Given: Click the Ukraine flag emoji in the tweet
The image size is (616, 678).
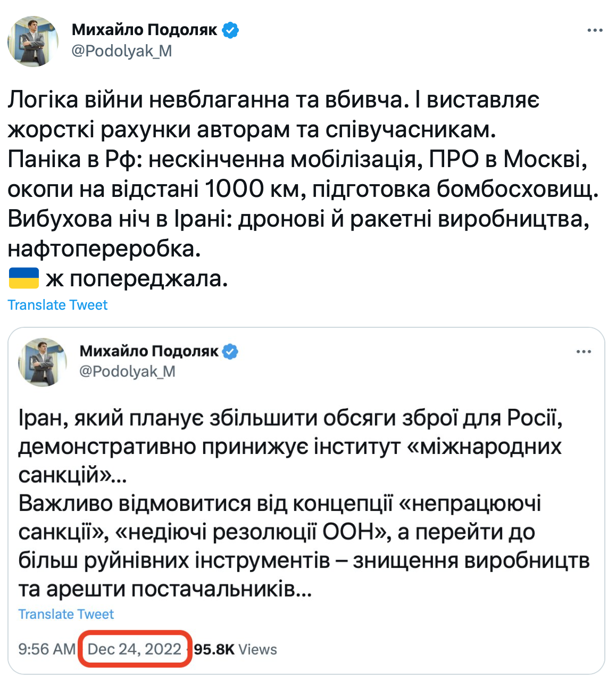Looking at the screenshot, I should pos(24,278).
